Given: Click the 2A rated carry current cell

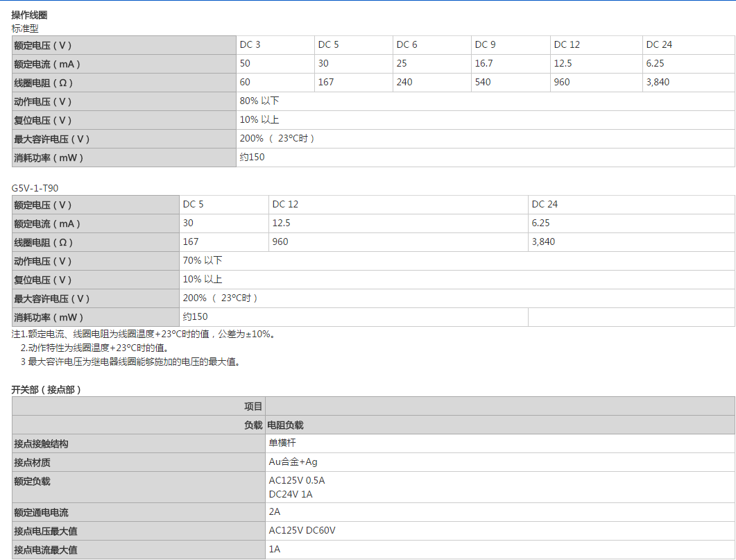Looking at the screenshot, I should pyautogui.click(x=275, y=512).
